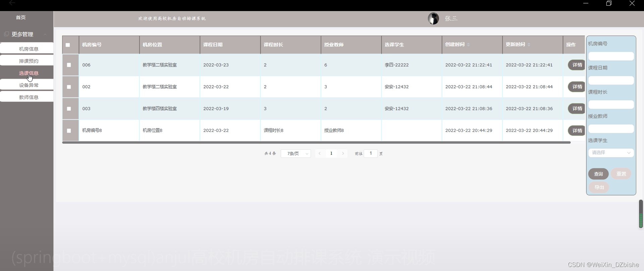Click the 重置 reset button
Screen dimensions: 644x271
[621, 174]
